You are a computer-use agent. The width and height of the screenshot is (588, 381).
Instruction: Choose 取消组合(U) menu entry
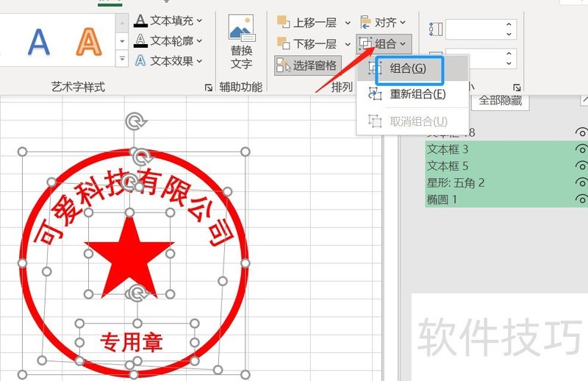pos(412,121)
